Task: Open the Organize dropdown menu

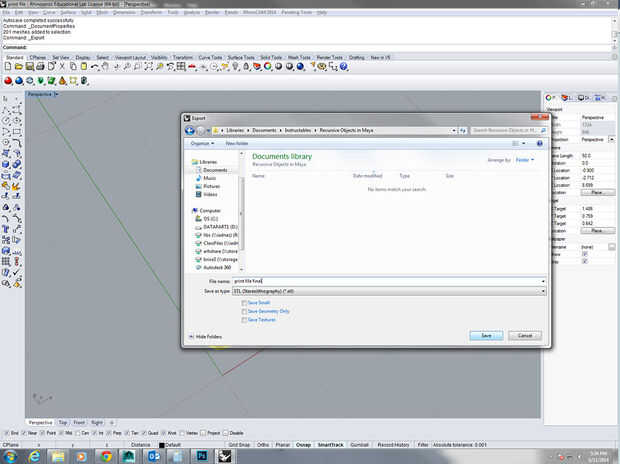Action: coord(202,143)
